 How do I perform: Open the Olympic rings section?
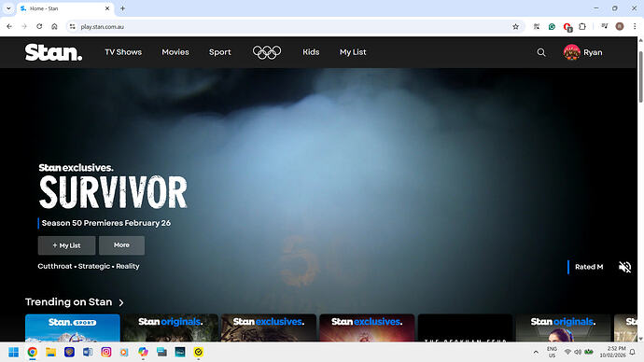point(267,52)
